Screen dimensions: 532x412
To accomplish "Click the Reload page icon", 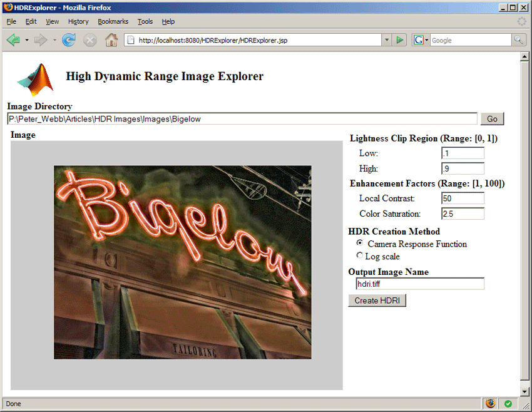I will tap(68, 39).
